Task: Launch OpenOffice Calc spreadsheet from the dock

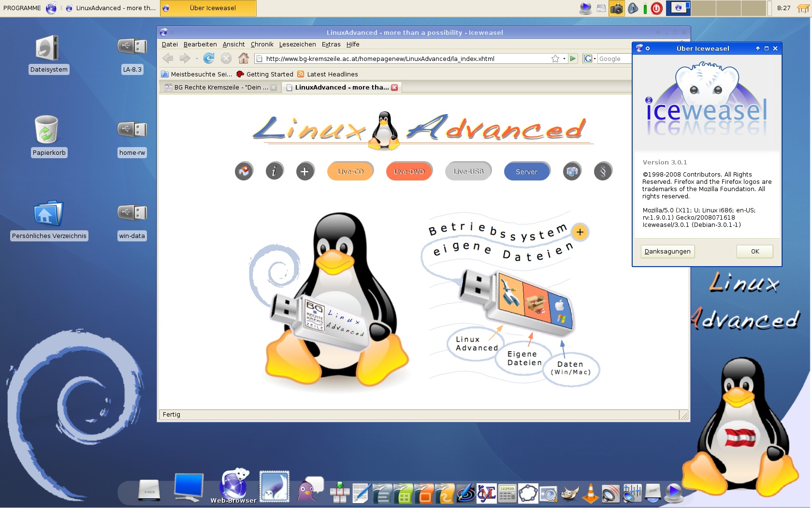Action: (403, 493)
